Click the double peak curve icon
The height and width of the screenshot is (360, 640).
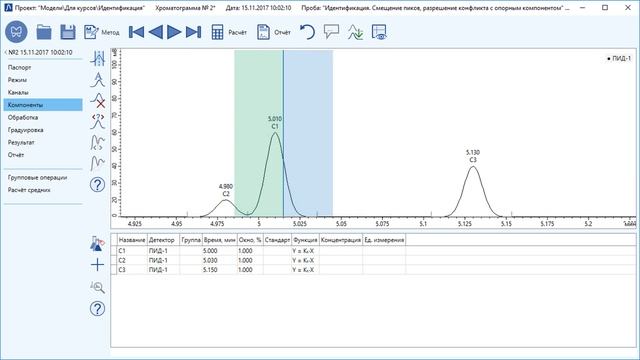(x=98, y=163)
